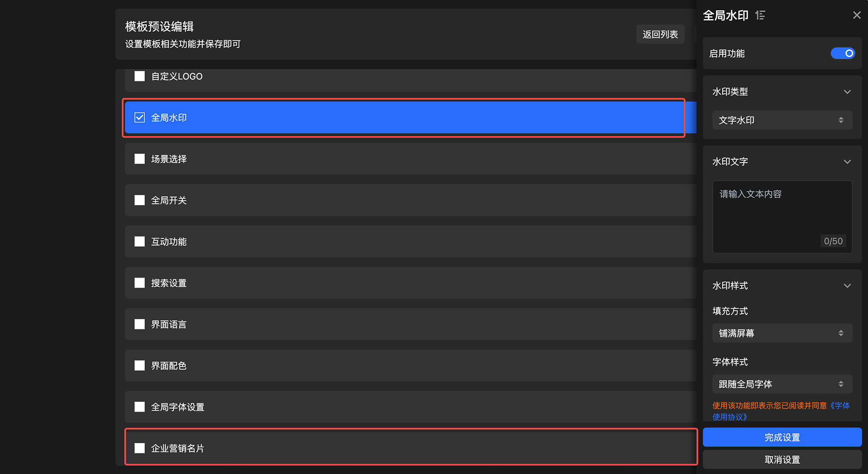Check the 全局字体设置 checkbox
Image resolution: width=868 pixels, height=474 pixels.
click(x=140, y=407)
